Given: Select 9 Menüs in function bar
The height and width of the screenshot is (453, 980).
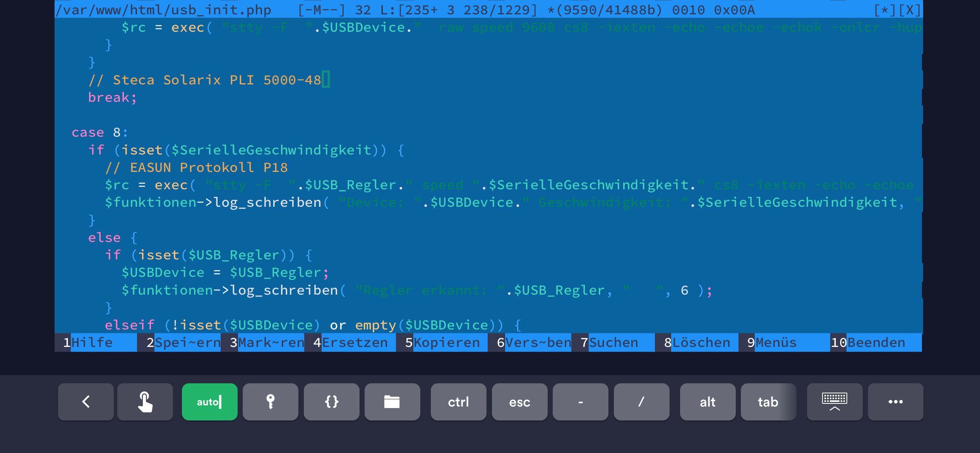Looking at the screenshot, I should click(x=772, y=343).
